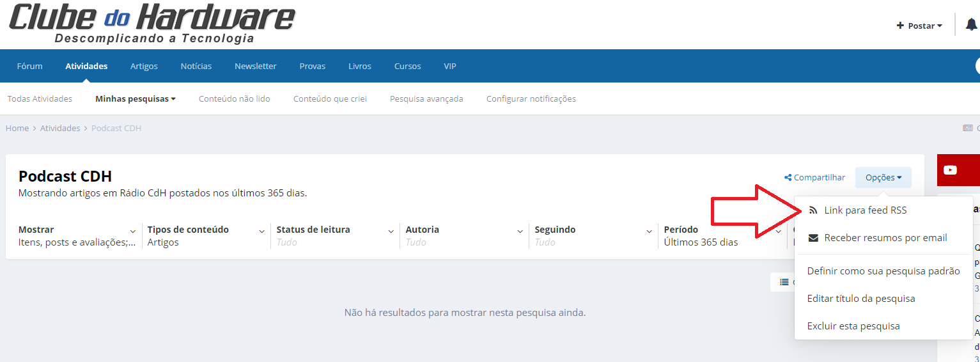Choose Editar título da pesquisa
Screen dimensions: 980x362
coord(883,299)
